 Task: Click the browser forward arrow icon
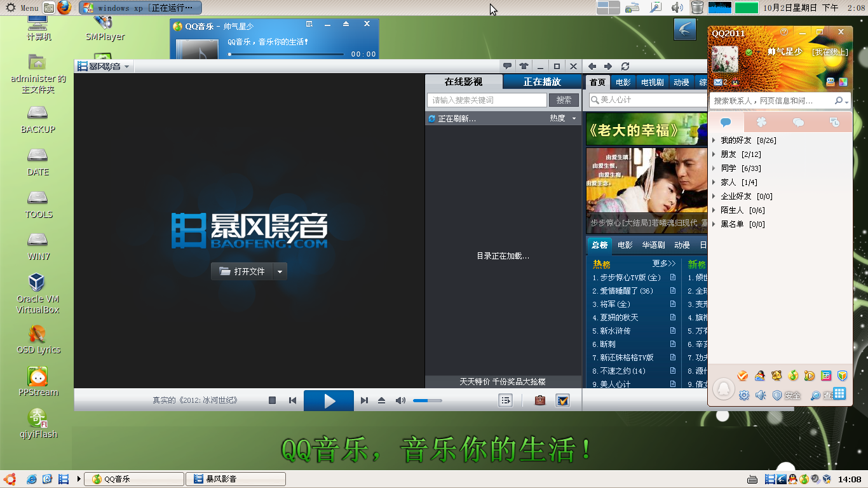(608, 66)
